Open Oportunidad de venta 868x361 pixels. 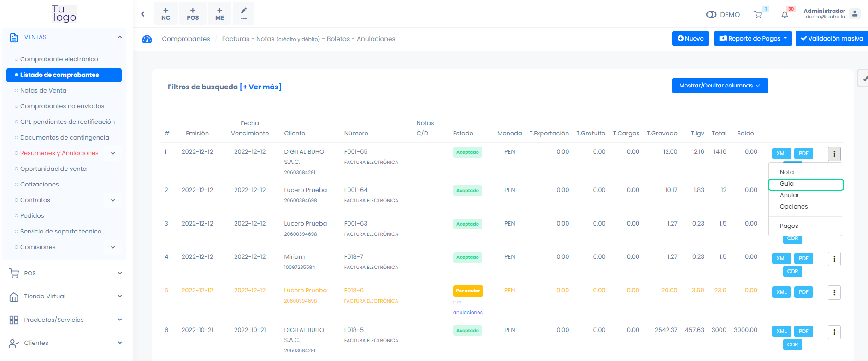click(53, 169)
